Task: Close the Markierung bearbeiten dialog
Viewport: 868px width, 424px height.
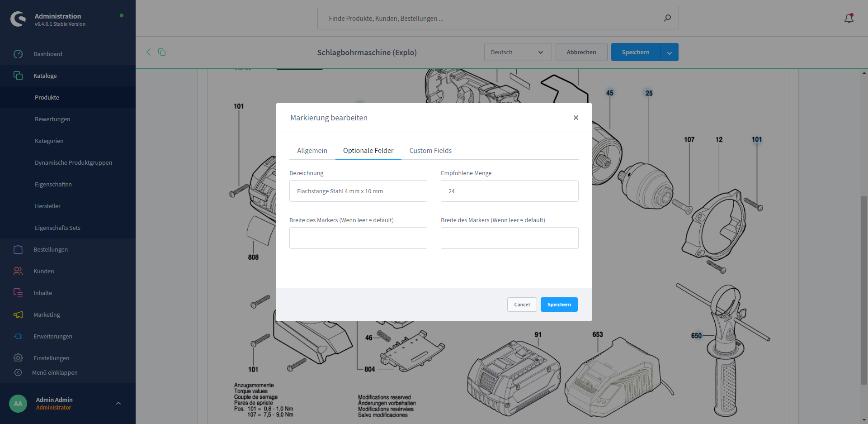Action: coord(576,118)
